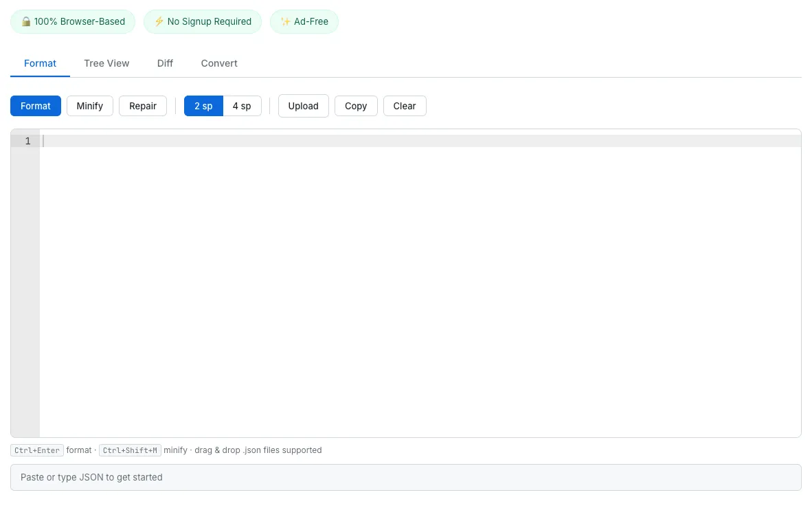Click the 100% Browser-Based badge
This screenshot has height=508, width=812.
[x=72, y=21]
